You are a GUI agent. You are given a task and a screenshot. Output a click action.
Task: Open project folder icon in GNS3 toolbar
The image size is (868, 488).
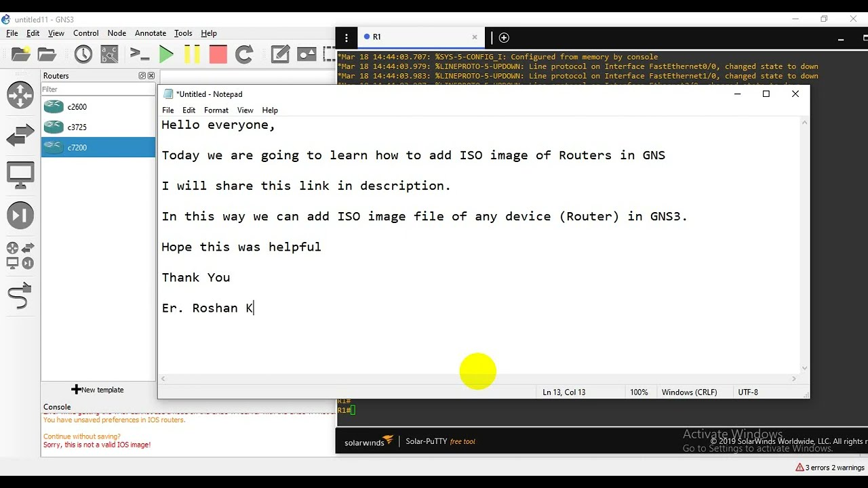(x=47, y=54)
